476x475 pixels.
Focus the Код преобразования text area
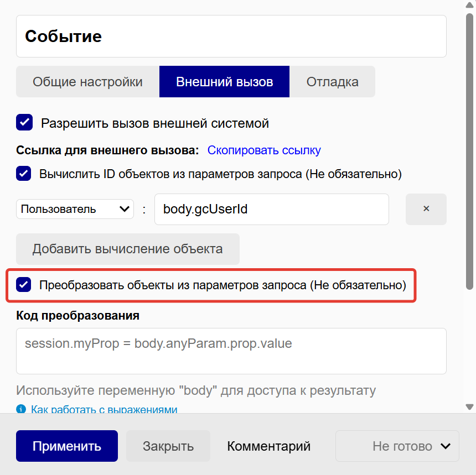pos(231,351)
